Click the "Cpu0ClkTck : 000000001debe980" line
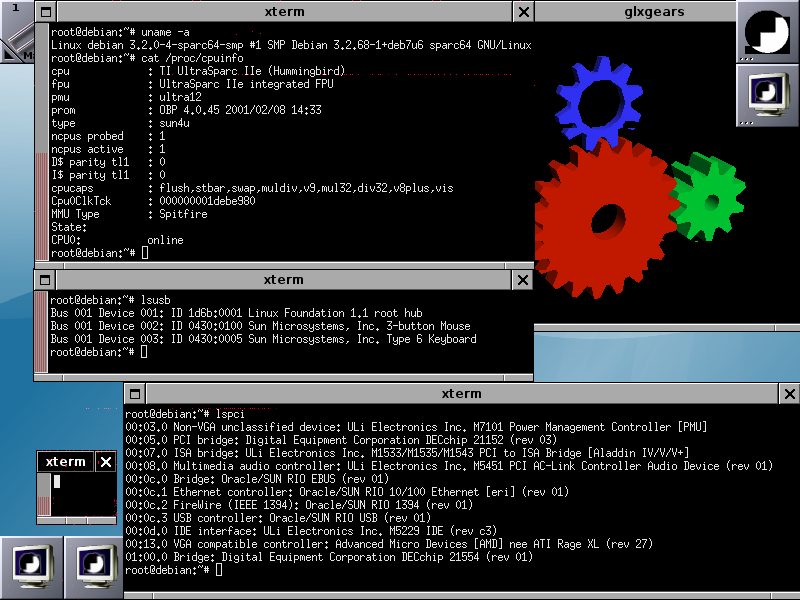The width and height of the screenshot is (800, 600). pyautogui.click(x=153, y=201)
